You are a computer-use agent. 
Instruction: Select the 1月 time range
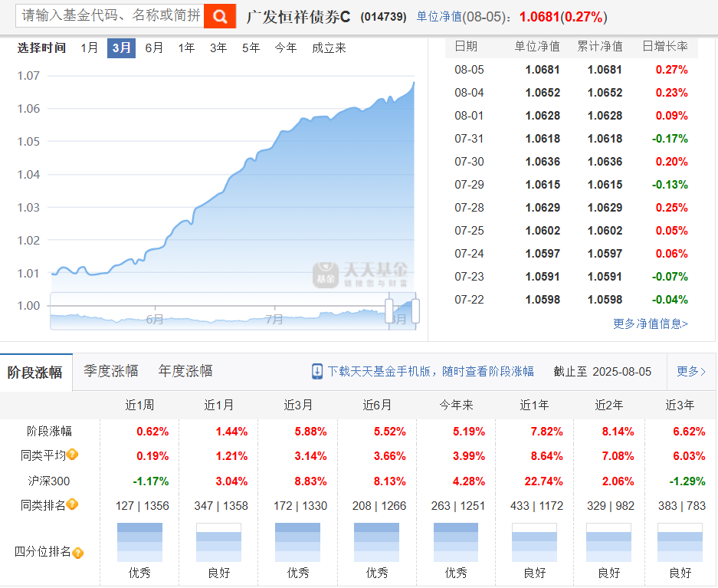click(90, 48)
